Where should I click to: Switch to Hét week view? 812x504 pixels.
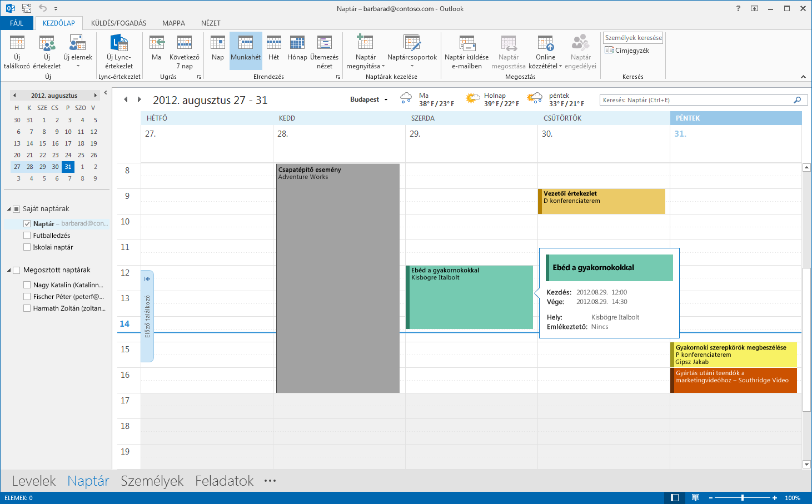point(274,49)
